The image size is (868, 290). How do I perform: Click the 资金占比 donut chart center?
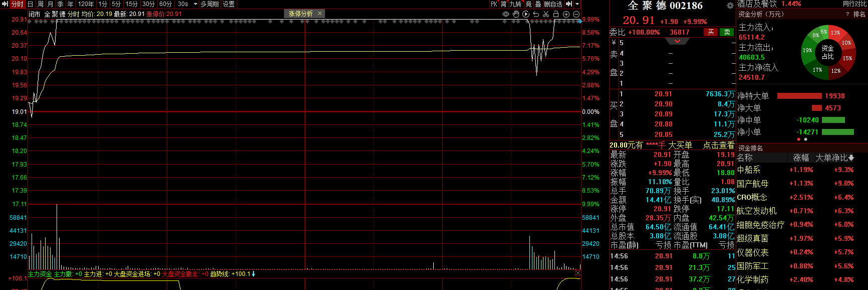click(x=827, y=52)
